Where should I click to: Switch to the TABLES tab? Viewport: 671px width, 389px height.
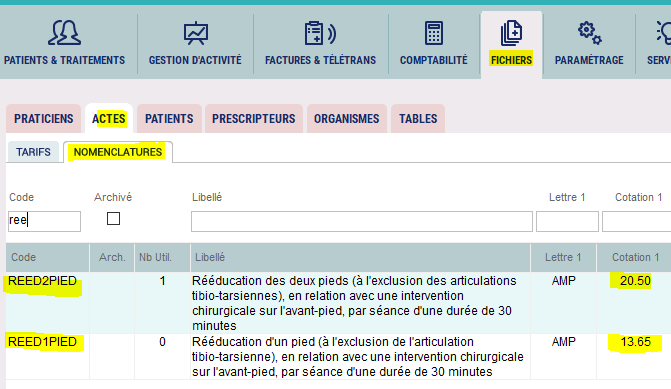tap(418, 119)
